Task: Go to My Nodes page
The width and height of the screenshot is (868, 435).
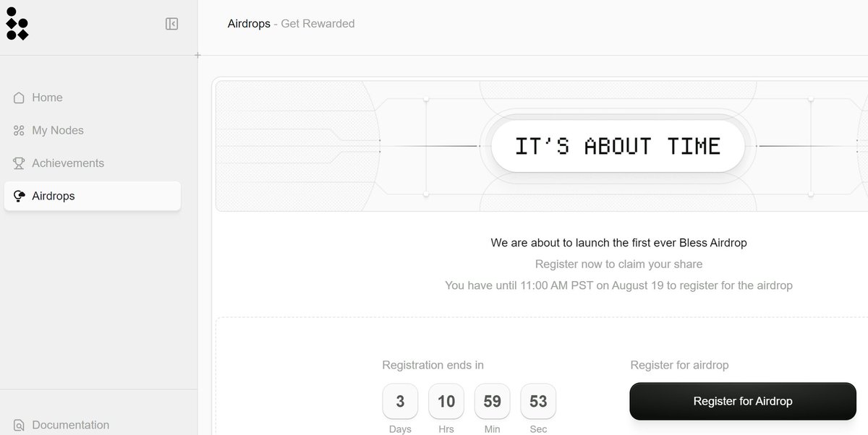Action: click(93, 130)
